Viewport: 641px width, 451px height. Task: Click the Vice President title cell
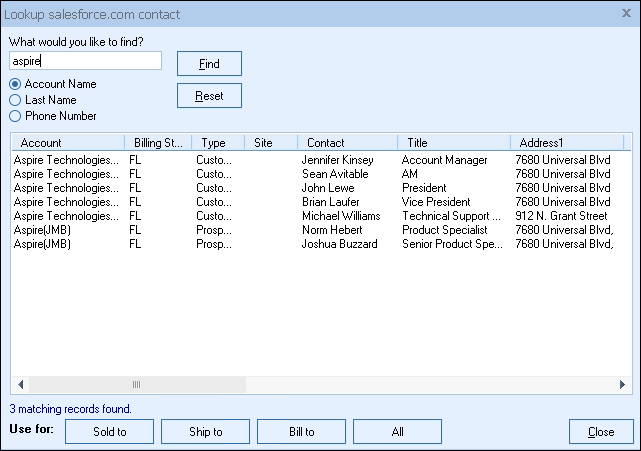pyautogui.click(x=436, y=202)
